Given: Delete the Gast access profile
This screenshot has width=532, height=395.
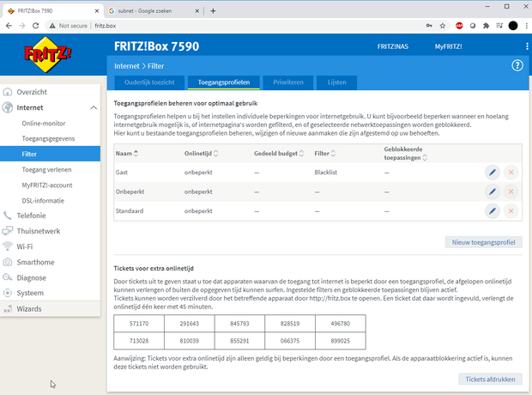Looking at the screenshot, I should pyautogui.click(x=511, y=173).
